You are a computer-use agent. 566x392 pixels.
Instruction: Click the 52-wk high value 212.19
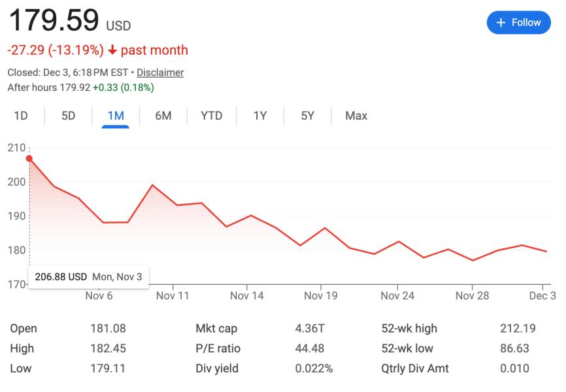[x=514, y=329]
